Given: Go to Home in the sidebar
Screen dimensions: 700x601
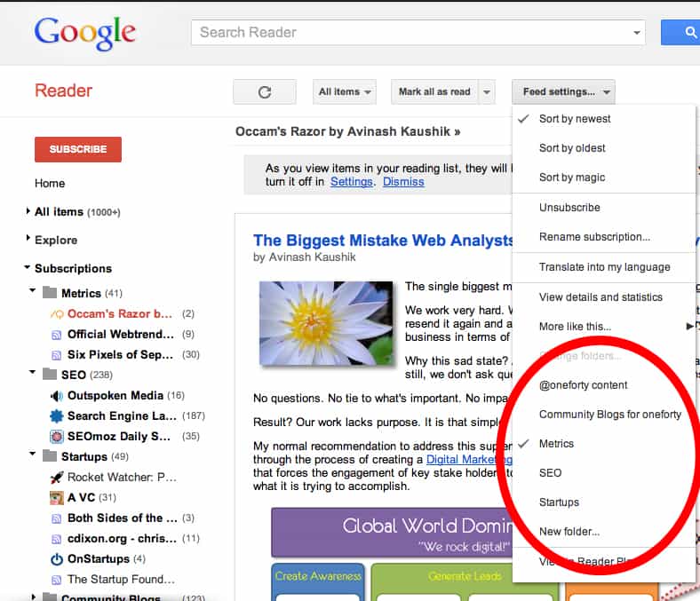Looking at the screenshot, I should click(x=50, y=184).
